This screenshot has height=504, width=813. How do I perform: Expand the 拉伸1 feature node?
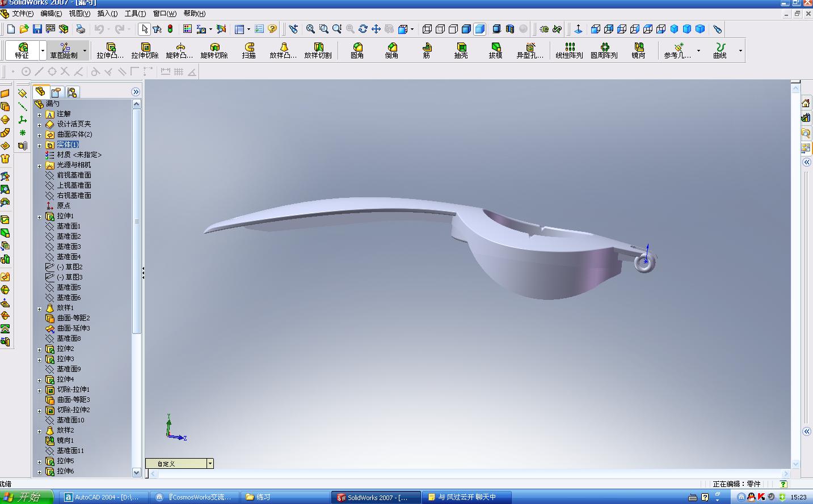(40, 217)
